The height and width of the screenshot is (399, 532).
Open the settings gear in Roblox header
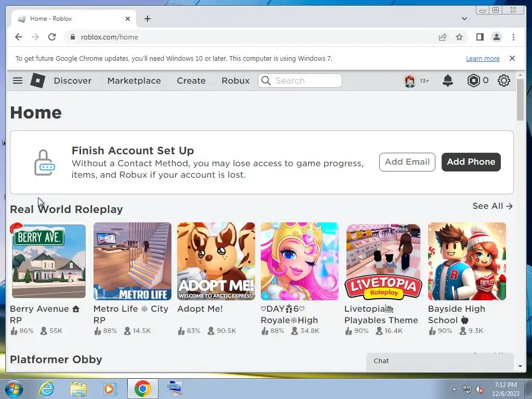point(504,81)
